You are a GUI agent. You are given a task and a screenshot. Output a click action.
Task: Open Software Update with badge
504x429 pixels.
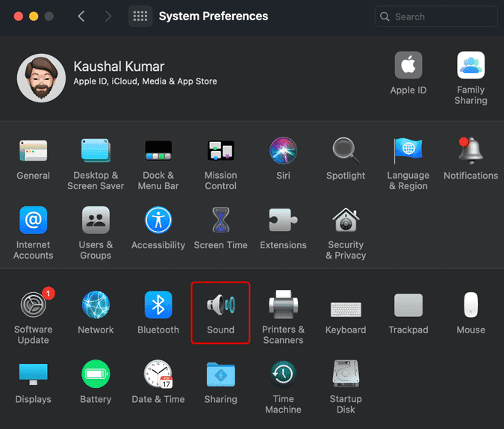(x=34, y=315)
